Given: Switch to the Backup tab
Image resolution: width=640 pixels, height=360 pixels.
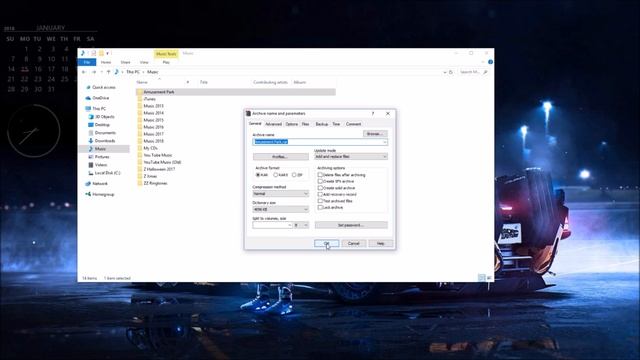Looking at the screenshot, I should click(x=321, y=124).
